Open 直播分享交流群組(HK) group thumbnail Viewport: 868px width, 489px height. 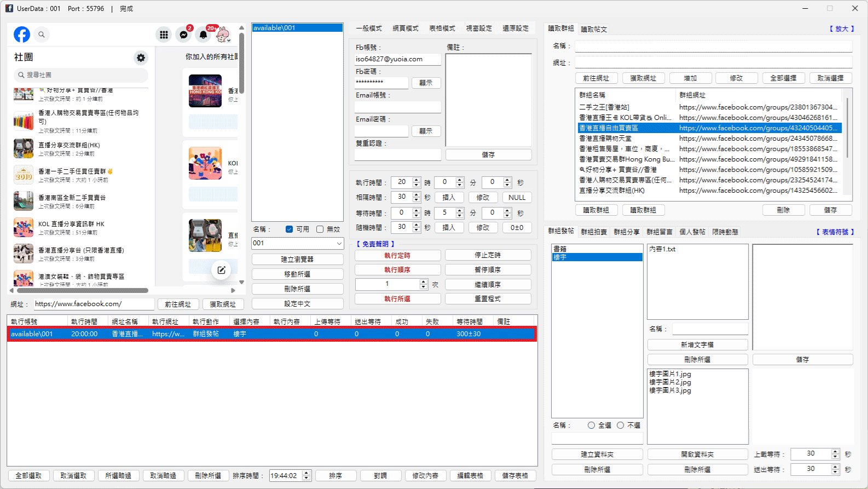coord(24,148)
